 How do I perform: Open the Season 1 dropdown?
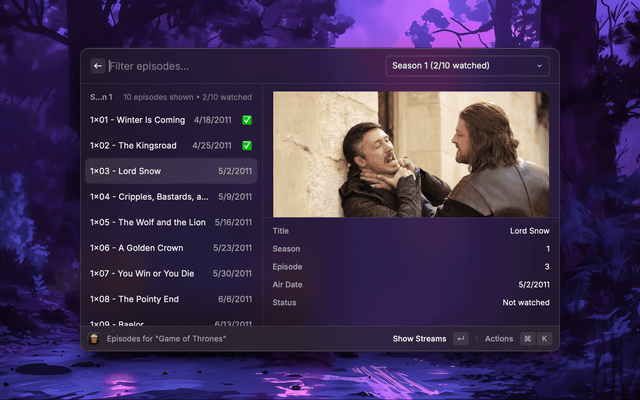click(x=467, y=66)
